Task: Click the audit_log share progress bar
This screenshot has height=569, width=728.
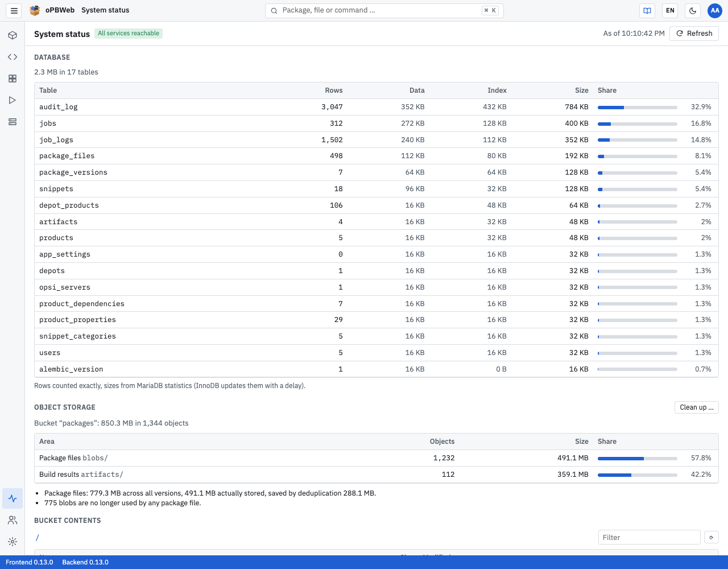Action: pos(637,107)
